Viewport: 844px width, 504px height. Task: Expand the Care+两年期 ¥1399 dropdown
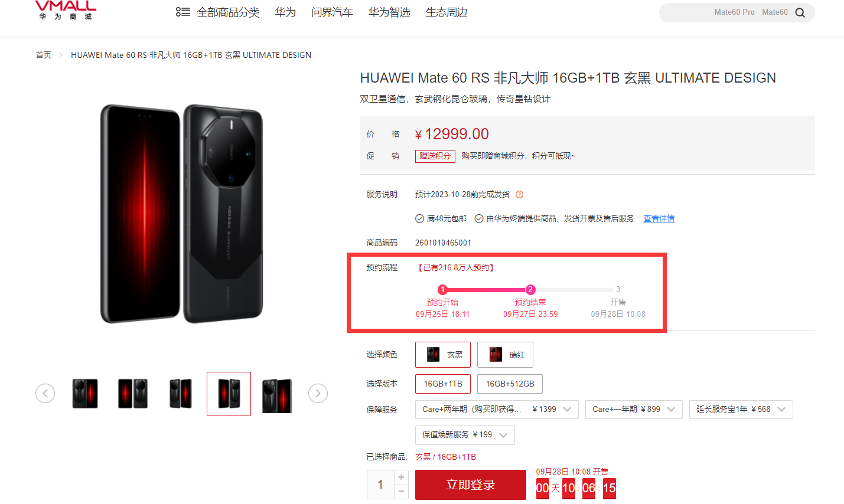[x=497, y=410]
